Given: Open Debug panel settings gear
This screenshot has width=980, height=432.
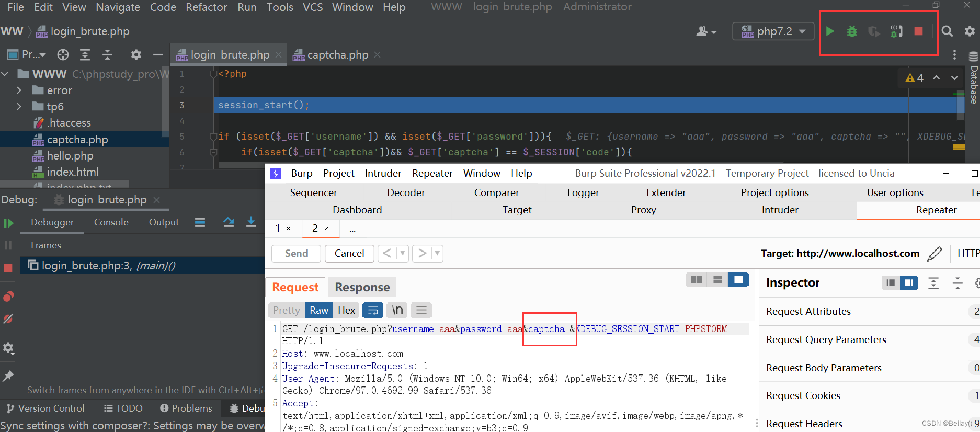Looking at the screenshot, I should pos(8,348).
